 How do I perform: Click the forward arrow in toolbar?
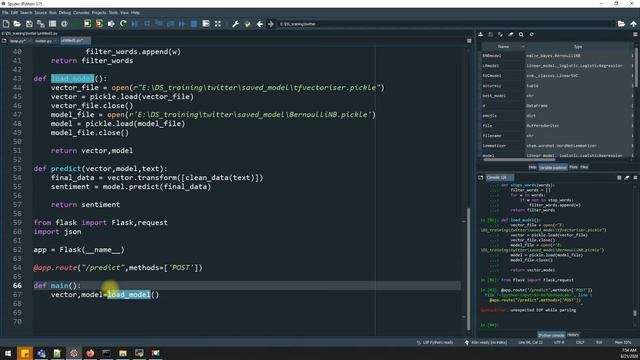tap(271, 24)
